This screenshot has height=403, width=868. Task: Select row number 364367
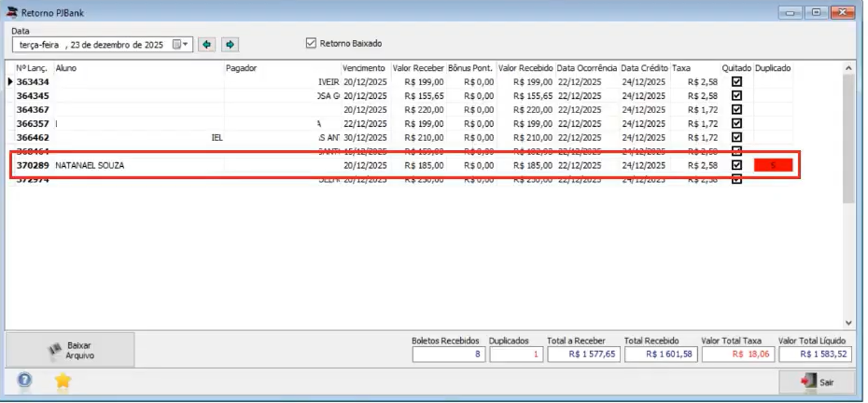point(33,109)
